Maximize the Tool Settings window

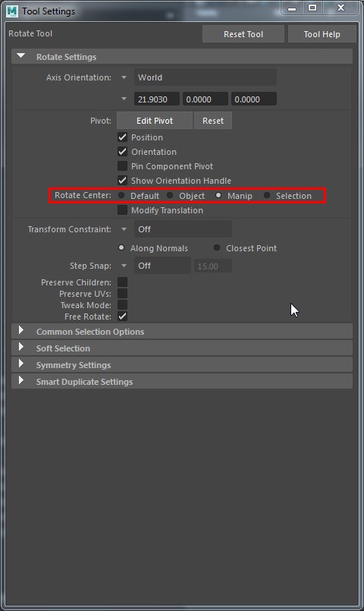coord(312,8)
